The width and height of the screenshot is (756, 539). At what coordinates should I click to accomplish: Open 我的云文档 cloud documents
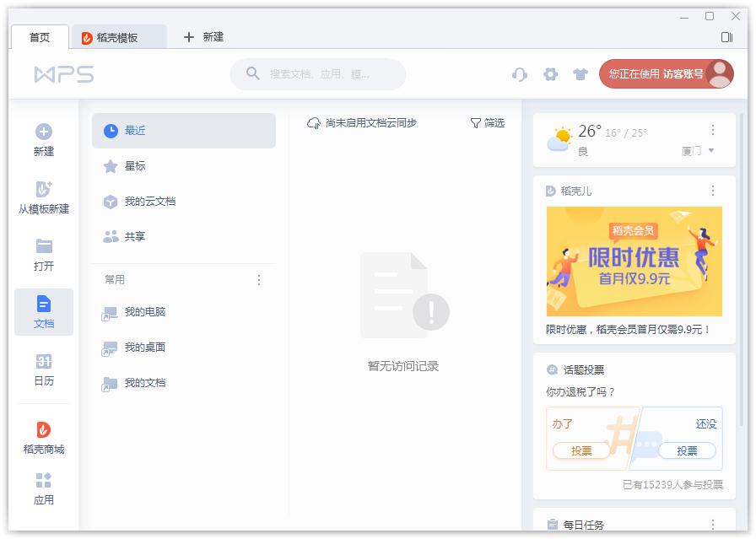click(x=111, y=202)
